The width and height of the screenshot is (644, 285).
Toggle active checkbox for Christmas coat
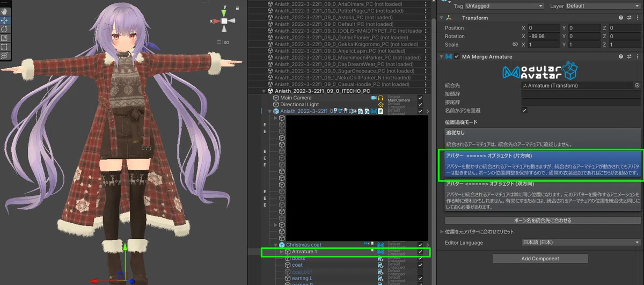(x=420, y=245)
